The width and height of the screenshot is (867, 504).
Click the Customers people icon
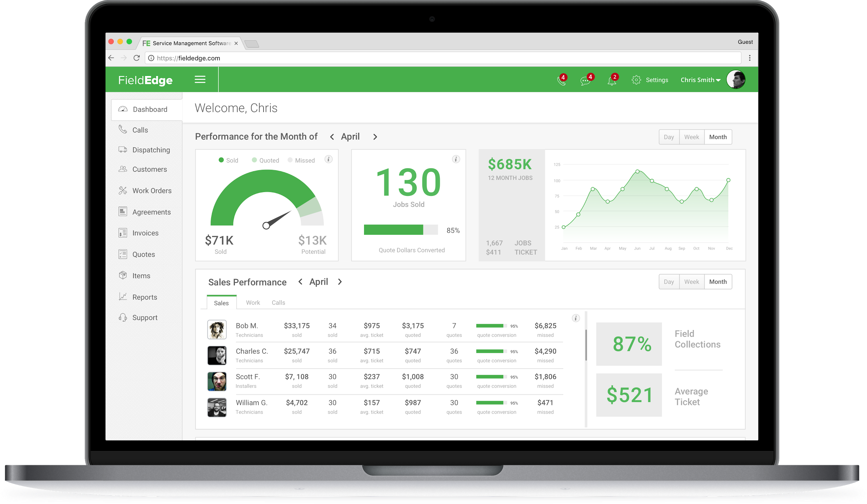[x=123, y=169]
